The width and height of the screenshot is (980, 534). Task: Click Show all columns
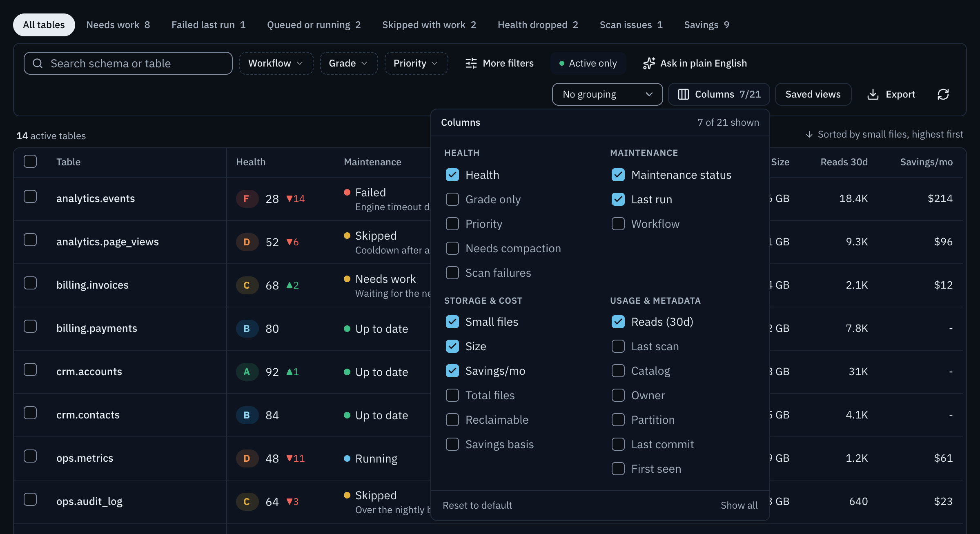coord(739,505)
